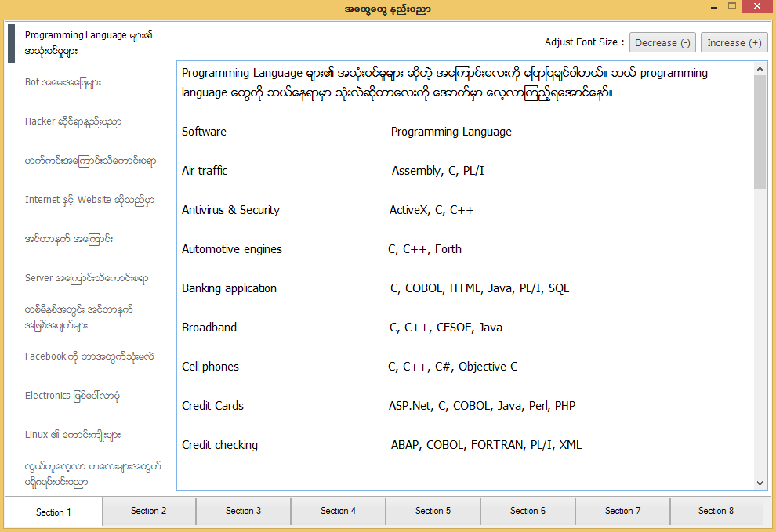The height and width of the screenshot is (532, 776).
Task: Click 'ABAP, COBOL, FORTRAN, PL/I, XML' text
Action: point(487,445)
